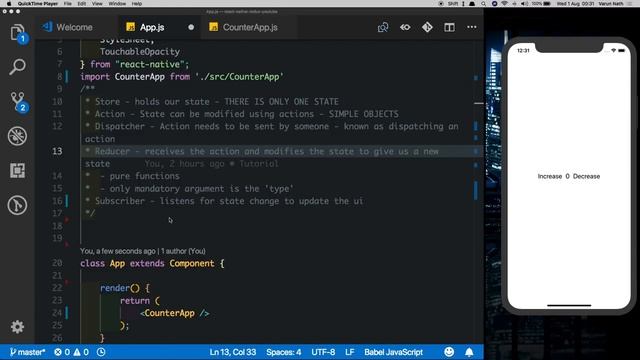Click code lens 'You, a few seconds ago'
Viewport: 640px width, 360px height.
coord(118,251)
